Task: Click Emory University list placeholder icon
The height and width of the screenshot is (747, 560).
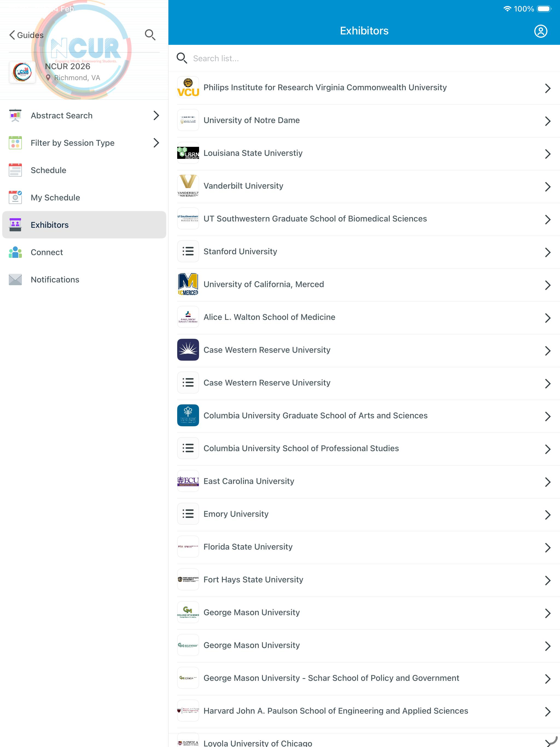Action: pyautogui.click(x=188, y=514)
